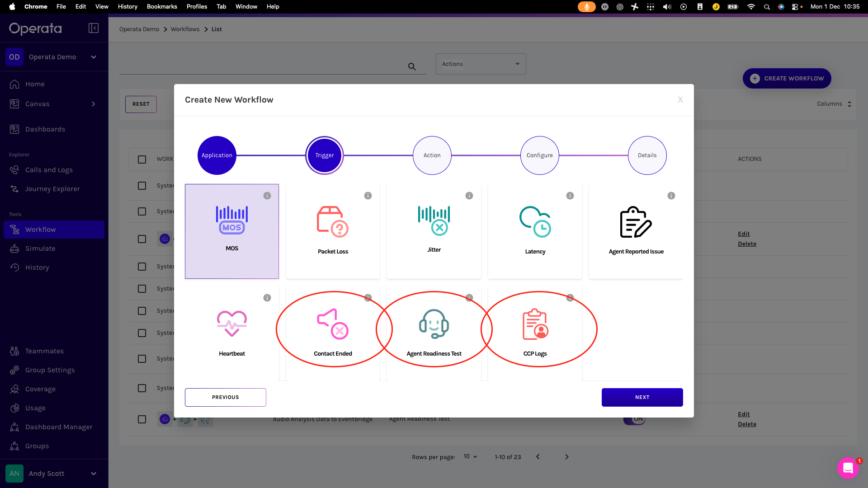
Task: Show info for the MOS trigger
Action: [267, 196]
